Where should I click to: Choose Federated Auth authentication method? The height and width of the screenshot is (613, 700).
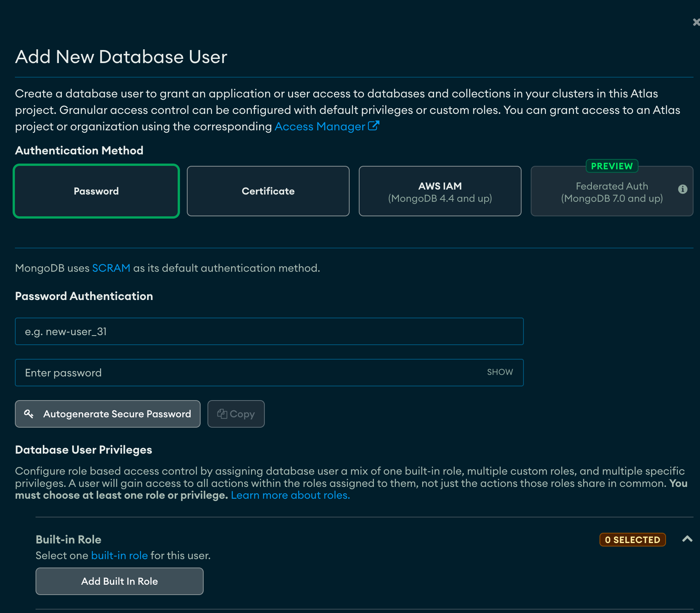pyautogui.click(x=612, y=191)
